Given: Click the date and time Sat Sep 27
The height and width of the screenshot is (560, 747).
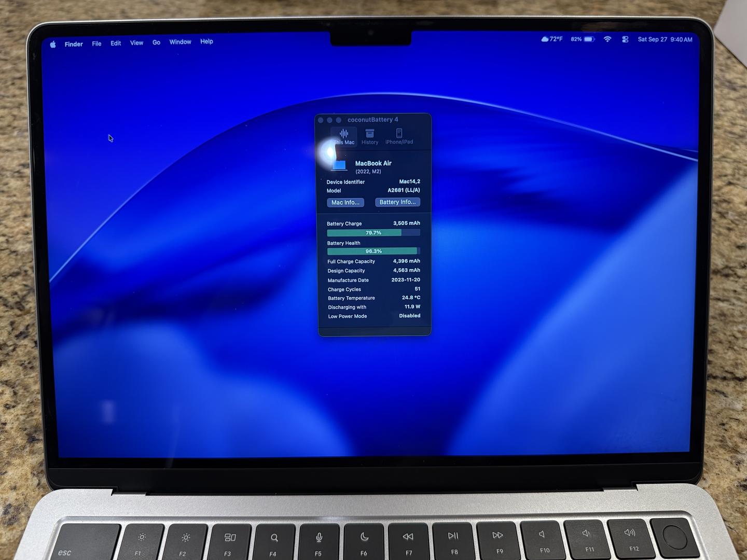Looking at the screenshot, I should point(665,39).
